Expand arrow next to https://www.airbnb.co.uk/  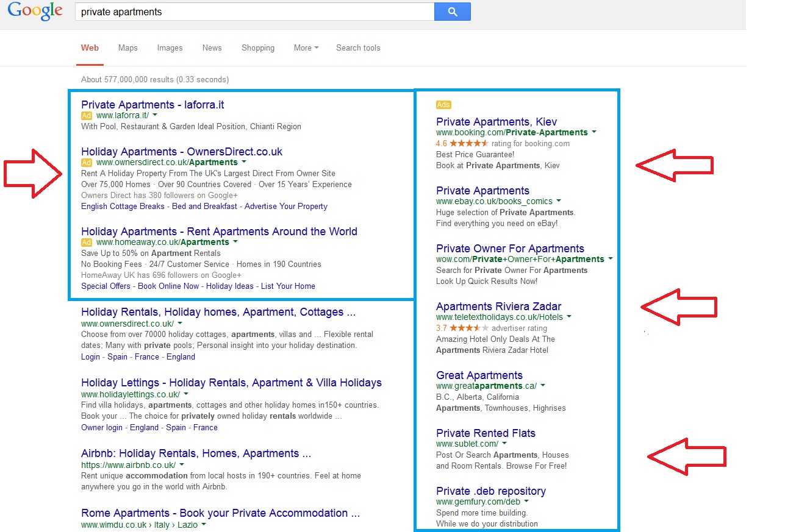click(182, 464)
